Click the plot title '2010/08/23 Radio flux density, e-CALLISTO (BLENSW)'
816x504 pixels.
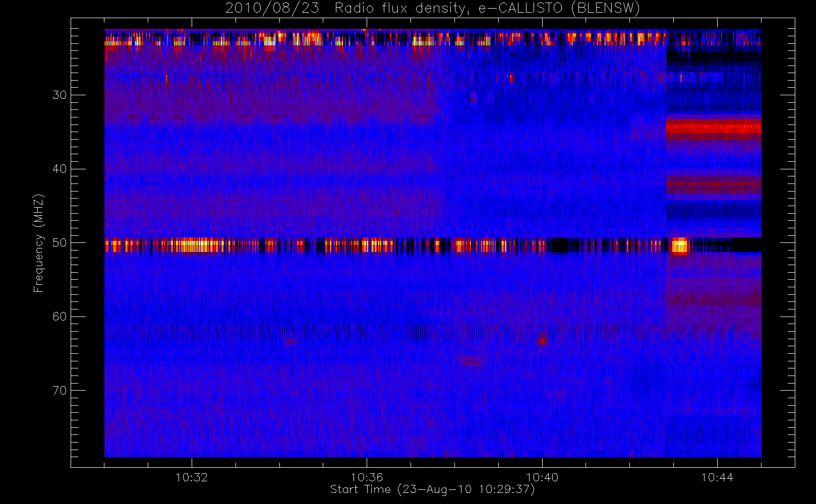[x=432, y=9]
